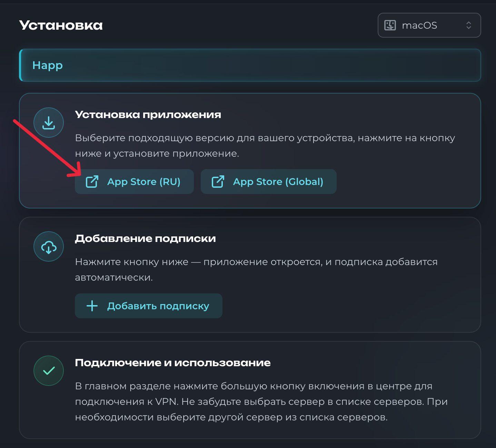Open the Установка section heading

coord(61,25)
